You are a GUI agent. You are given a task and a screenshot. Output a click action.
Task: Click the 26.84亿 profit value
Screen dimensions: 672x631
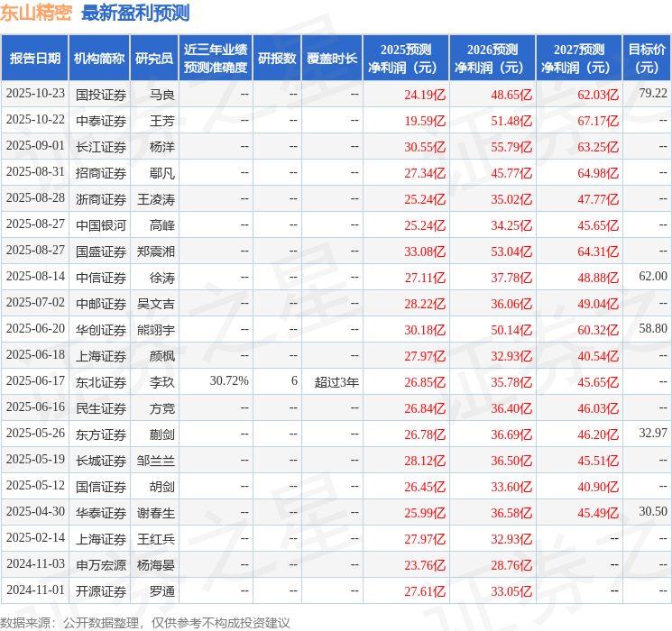click(425, 408)
